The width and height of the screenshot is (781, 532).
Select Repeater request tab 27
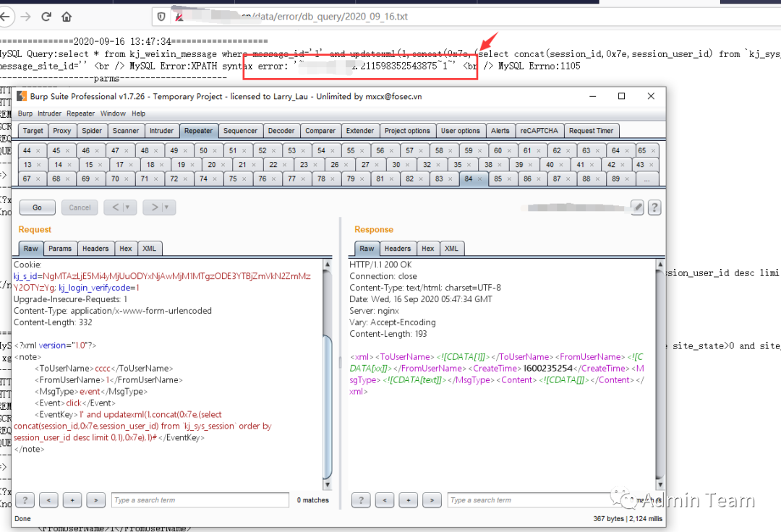click(x=365, y=164)
